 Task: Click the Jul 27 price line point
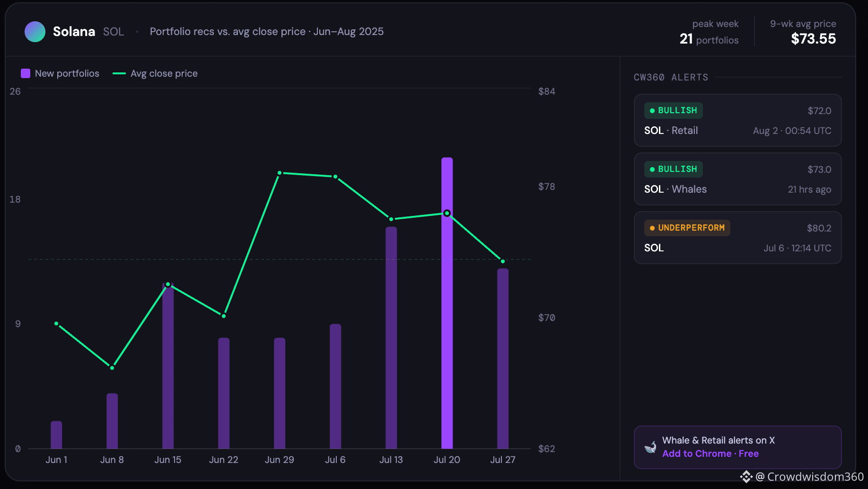point(503,261)
